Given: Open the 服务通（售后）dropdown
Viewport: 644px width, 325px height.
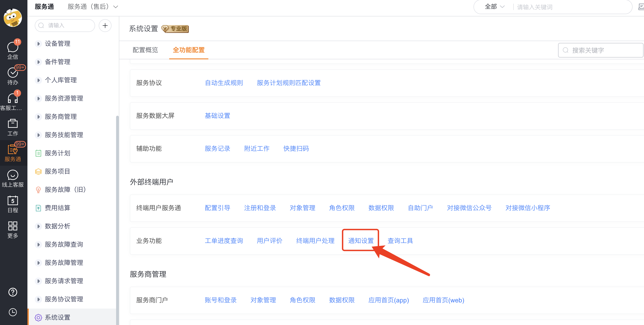Looking at the screenshot, I should click(93, 7).
